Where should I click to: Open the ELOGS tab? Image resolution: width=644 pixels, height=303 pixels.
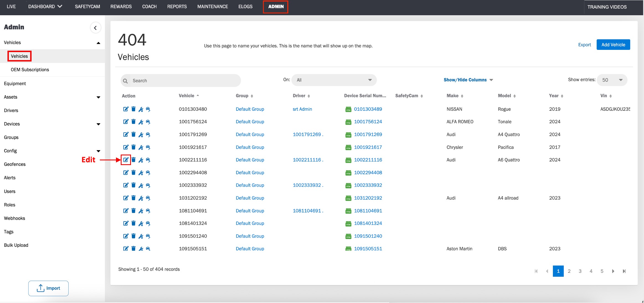tap(245, 6)
